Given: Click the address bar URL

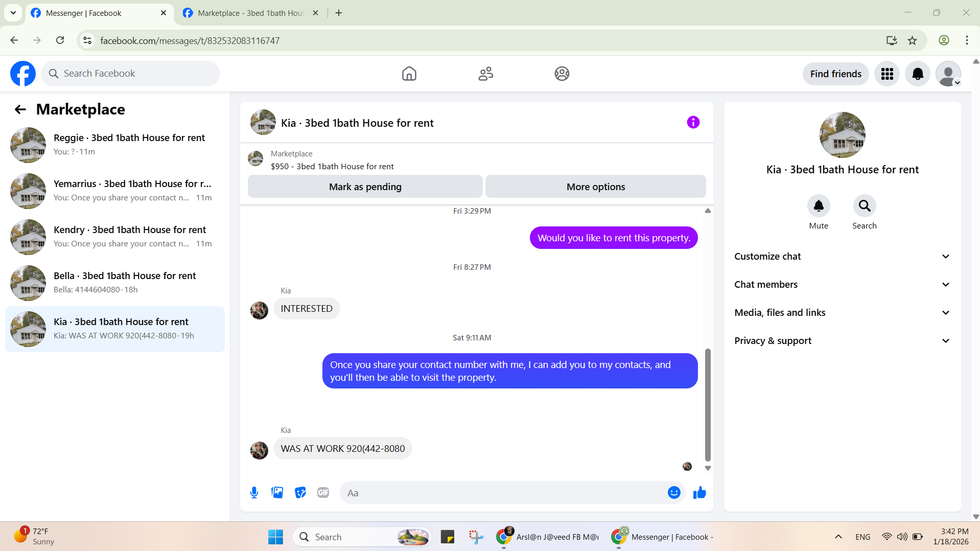Looking at the screenshot, I should point(190,40).
